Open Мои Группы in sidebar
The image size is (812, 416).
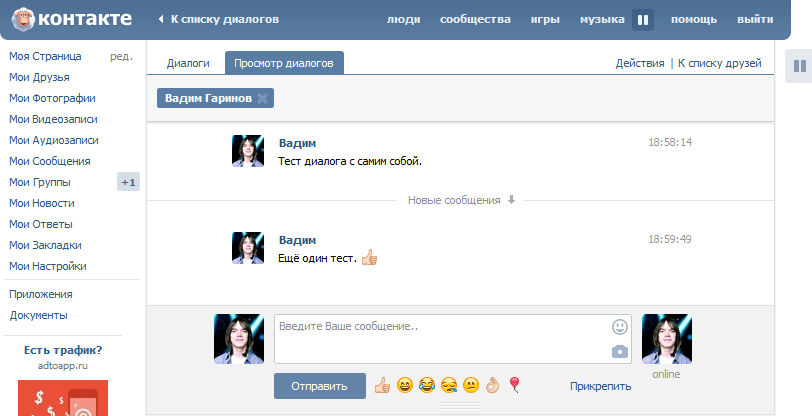[40, 182]
